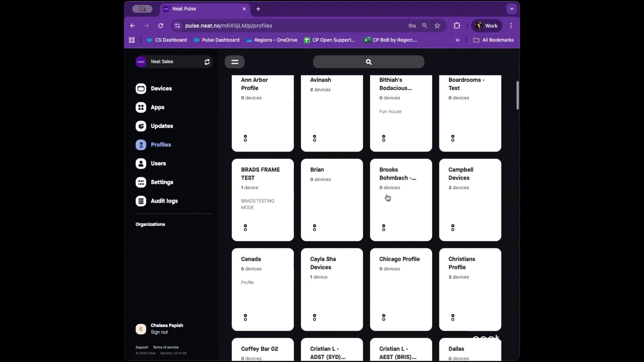644x362 pixels.
Task: Refresh the Neat Sales organization
Action: coord(207,62)
